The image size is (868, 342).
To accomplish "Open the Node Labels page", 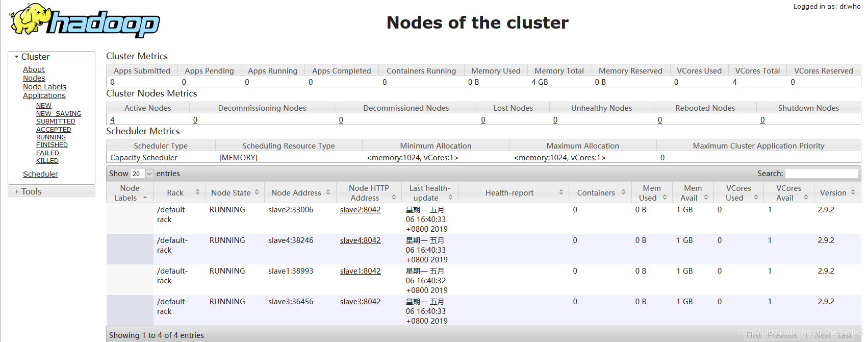I will coord(44,87).
